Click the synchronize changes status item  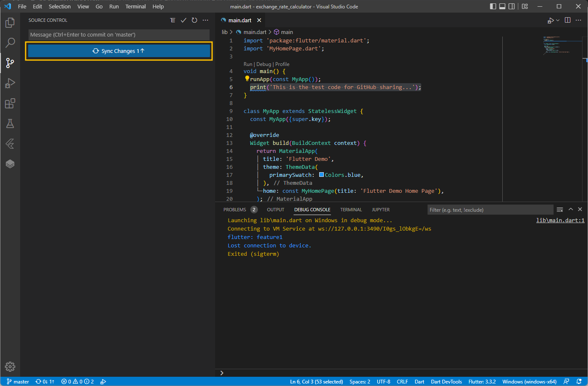pyautogui.click(x=45, y=381)
